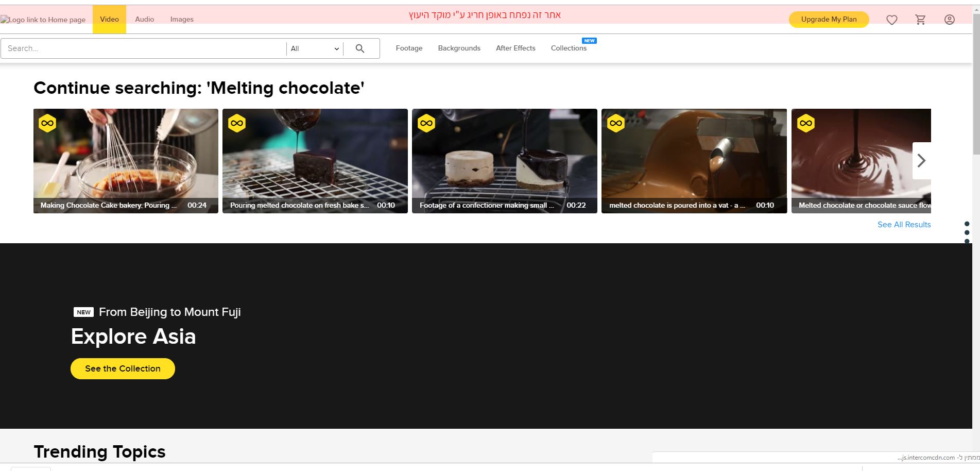This screenshot has width=980, height=471.
Task: Open the user account menu
Action: [x=950, y=20]
